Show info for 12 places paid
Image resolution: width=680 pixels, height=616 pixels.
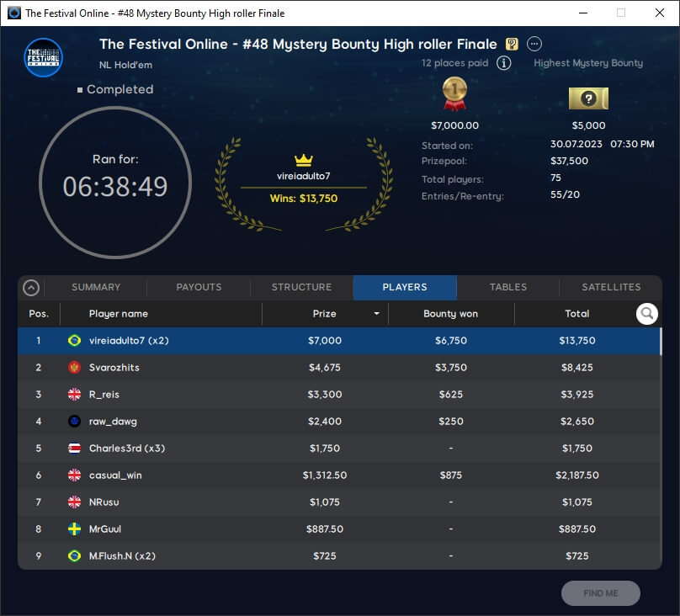503,63
